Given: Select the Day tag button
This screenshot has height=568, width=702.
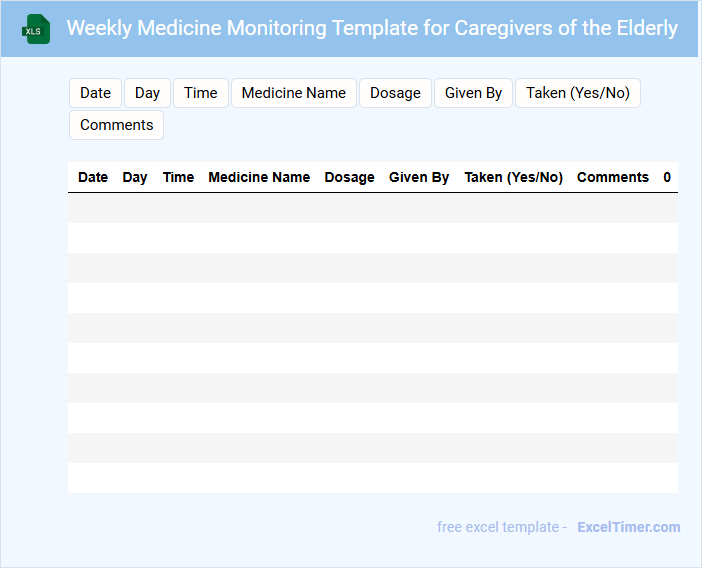Looking at the screenshot, I should [x=147, y=93].
